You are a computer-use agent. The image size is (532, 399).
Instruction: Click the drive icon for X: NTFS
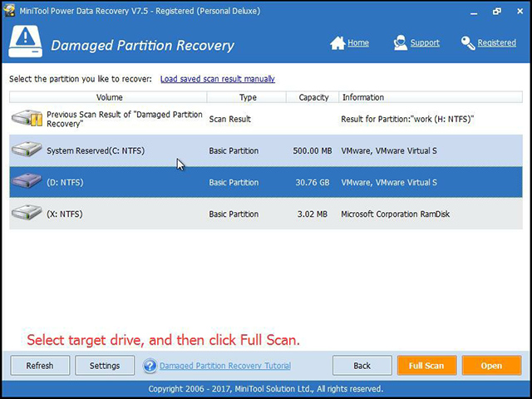click(27, 213)
